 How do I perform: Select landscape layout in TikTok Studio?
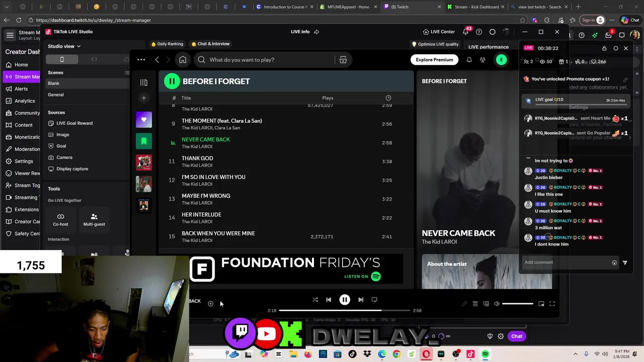tap(94, 59)
